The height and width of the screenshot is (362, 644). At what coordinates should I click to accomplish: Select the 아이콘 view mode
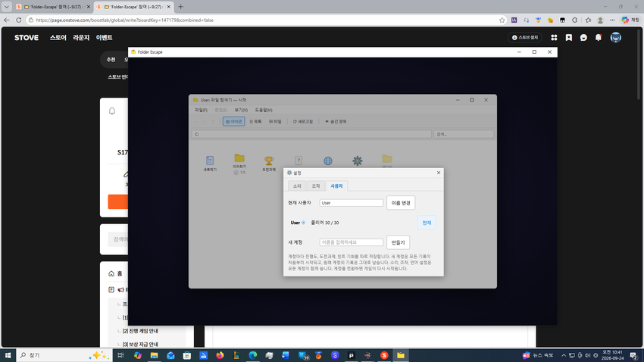coord(233,121)
